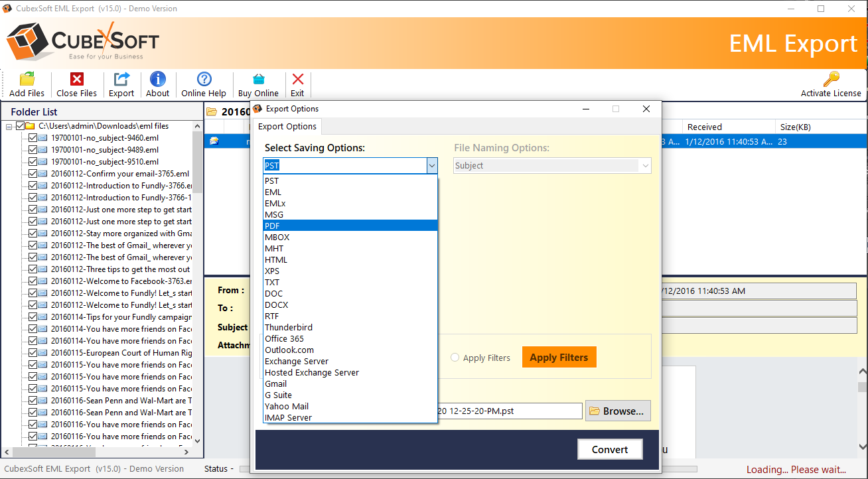Screen dimensions: 868x479
Task: Select the Apply Filters radio button
Action: tap(455, 358)
